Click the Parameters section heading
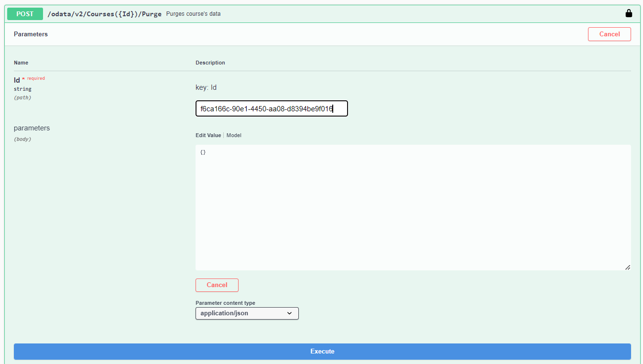The width and height of the screenshot is (643, 364). (x=31, y=34)
